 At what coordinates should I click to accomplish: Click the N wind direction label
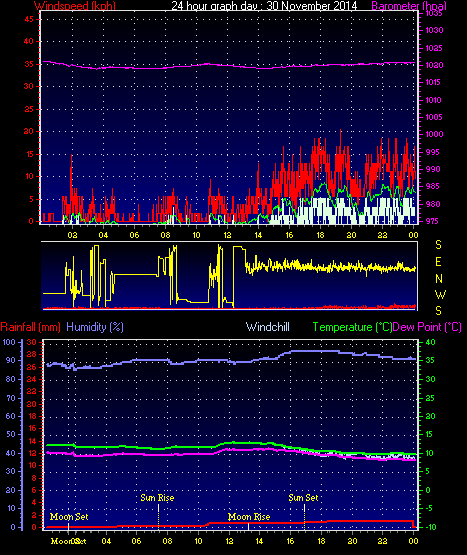tap(439, 279)
